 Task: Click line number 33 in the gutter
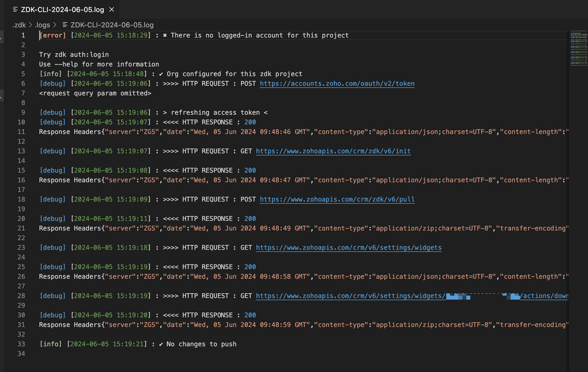(x=21, y=344)
